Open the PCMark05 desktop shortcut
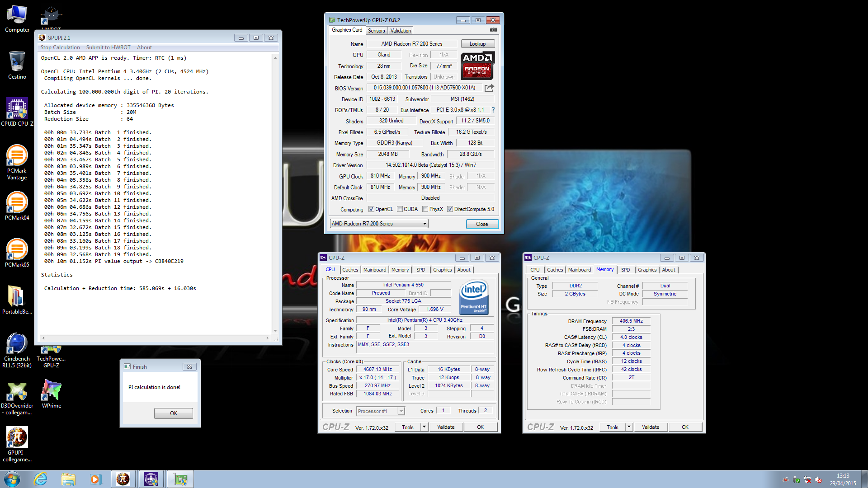This screenshot has height=488, width=868. click(17, 253)
